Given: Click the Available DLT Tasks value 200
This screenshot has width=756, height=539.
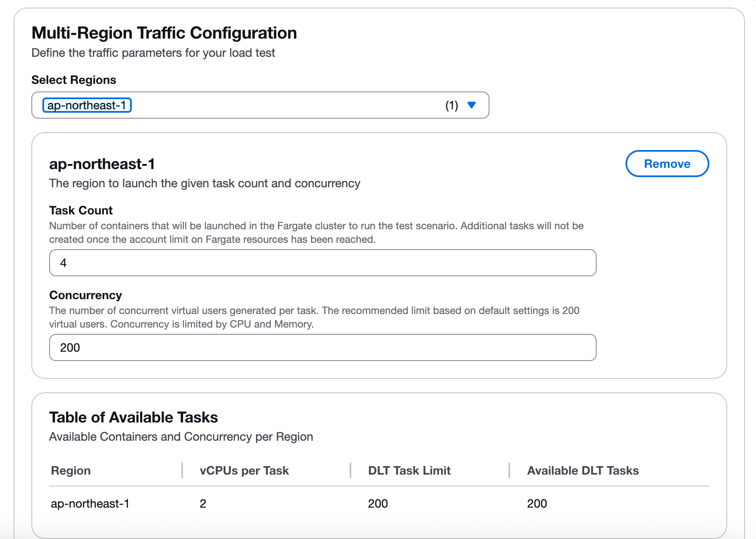Looking at the screenshot, I should [537, 503].
